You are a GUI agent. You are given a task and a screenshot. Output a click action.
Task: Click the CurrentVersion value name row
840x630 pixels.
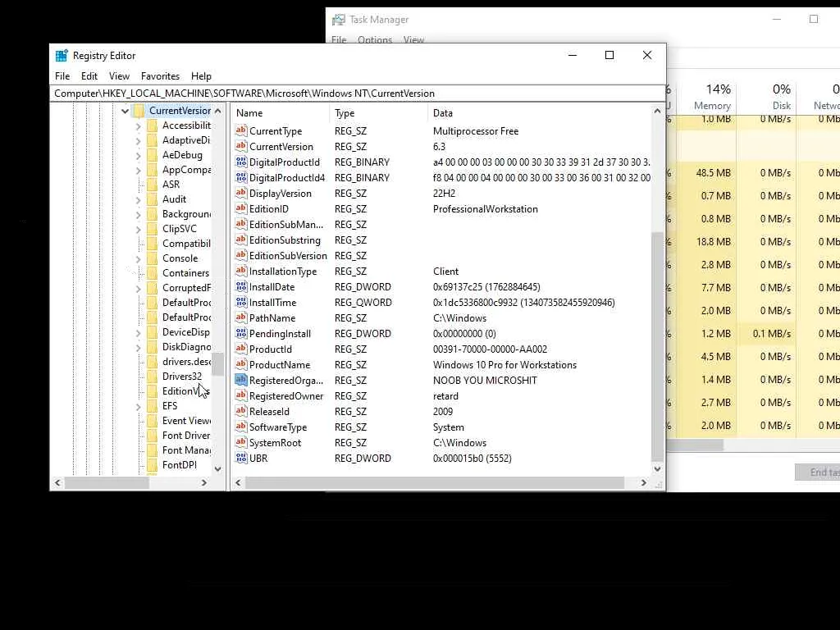click(x=281, y=146)
